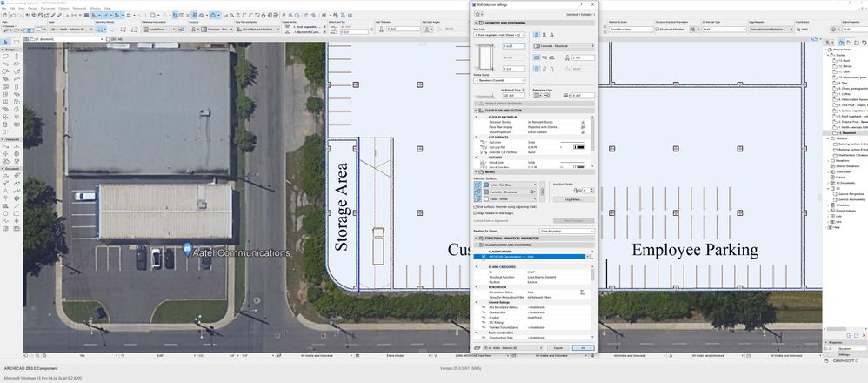Collapse the Model panel

[x=476, y=171]
